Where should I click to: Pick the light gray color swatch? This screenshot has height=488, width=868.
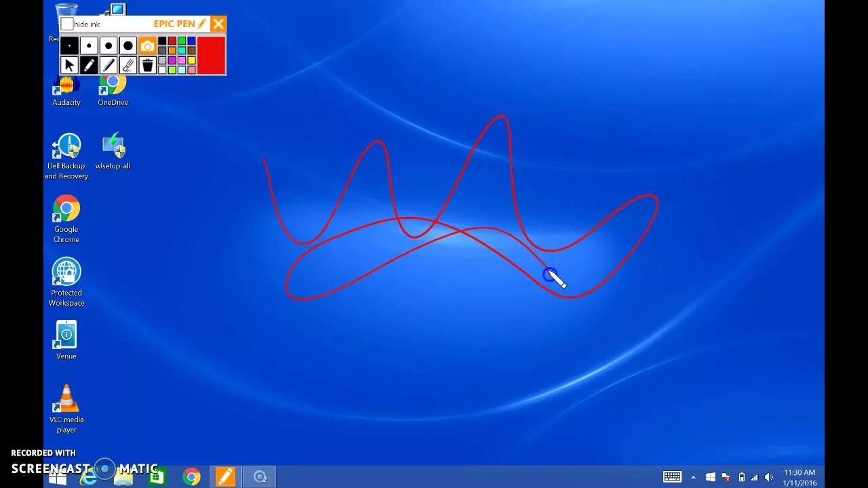(x=162, y=60)
